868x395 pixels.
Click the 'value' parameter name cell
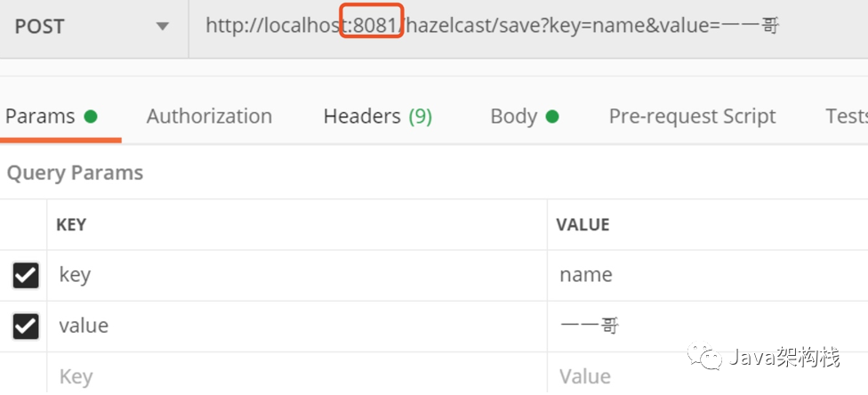tap(297, 326)
